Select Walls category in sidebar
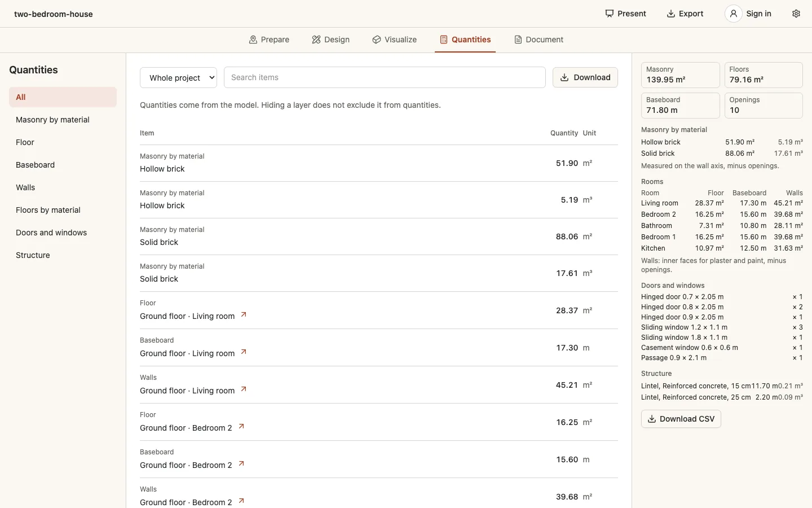The height and width of the screenshot is (508, 812). click(x=63, y=187)
